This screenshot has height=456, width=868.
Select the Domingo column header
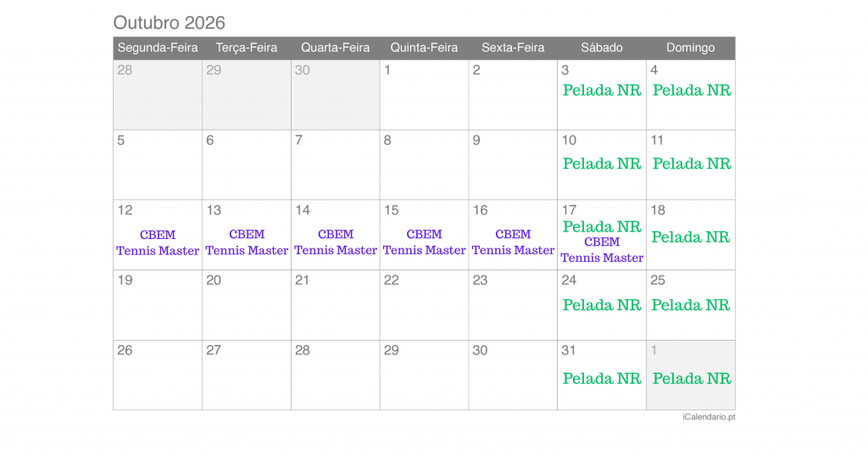click(690, 47)
